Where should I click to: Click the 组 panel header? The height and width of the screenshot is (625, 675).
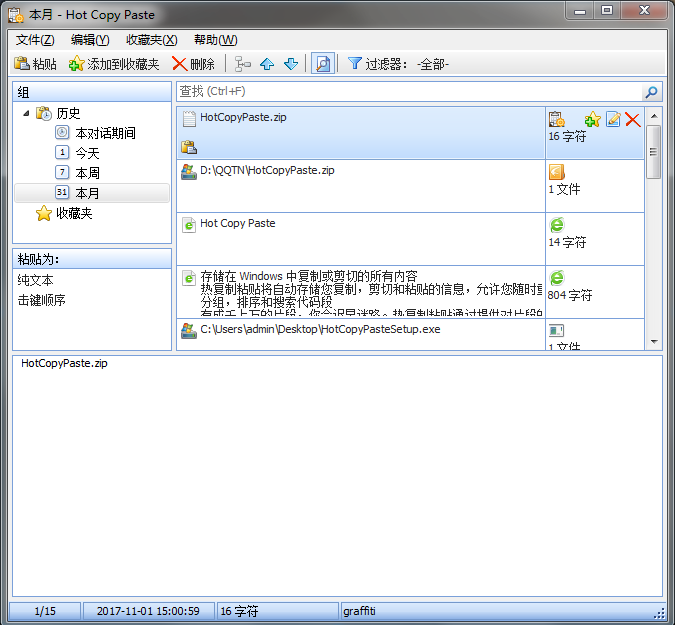click(92, 92)
